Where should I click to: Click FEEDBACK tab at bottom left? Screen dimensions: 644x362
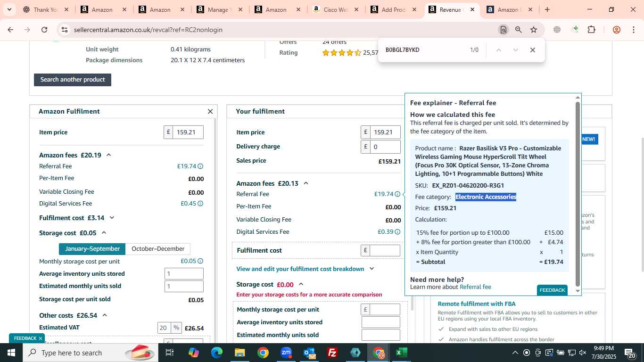click(25, 338)
